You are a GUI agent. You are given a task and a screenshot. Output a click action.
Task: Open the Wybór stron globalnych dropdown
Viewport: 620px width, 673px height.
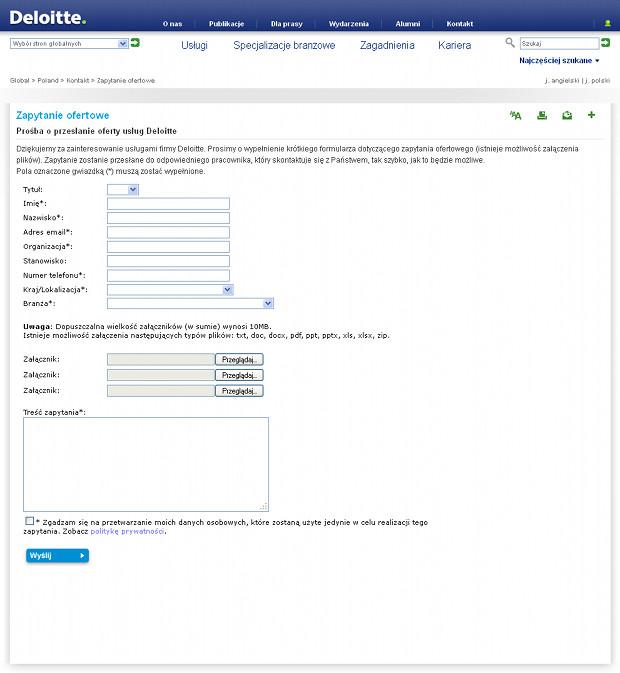69,43
